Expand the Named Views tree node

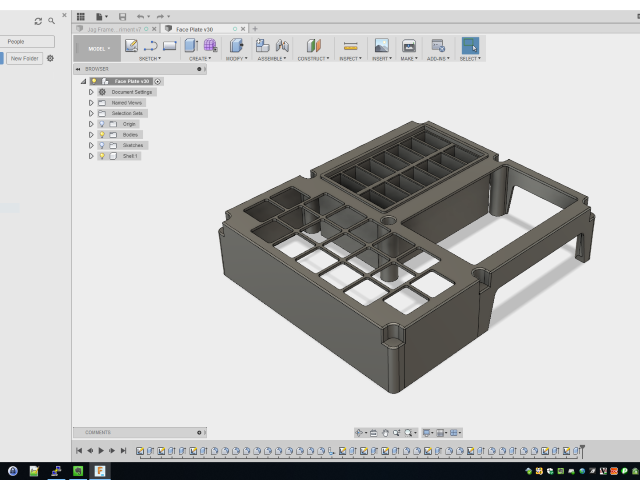click(x=91, y=102)
